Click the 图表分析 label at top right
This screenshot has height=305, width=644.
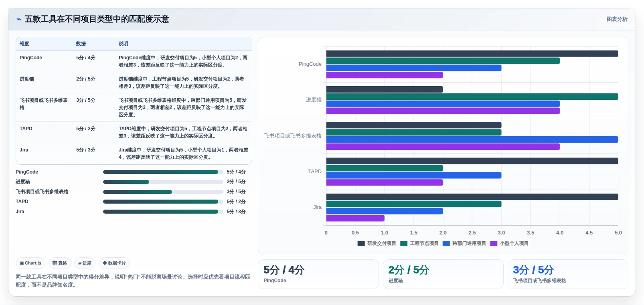(617, 19)
